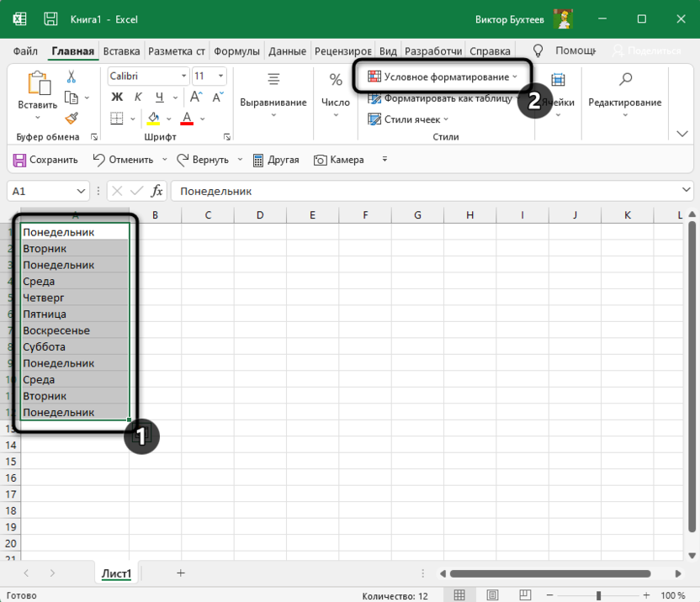Click the Cut scissors icon
Image resolution: width=700 pixels, height=602 pixels.
click(71, 77)
